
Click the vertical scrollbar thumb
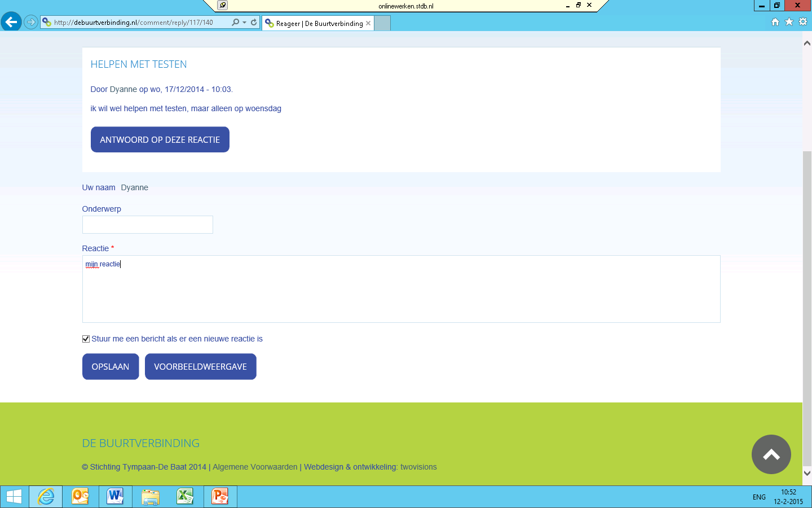[x=807, y=308]
